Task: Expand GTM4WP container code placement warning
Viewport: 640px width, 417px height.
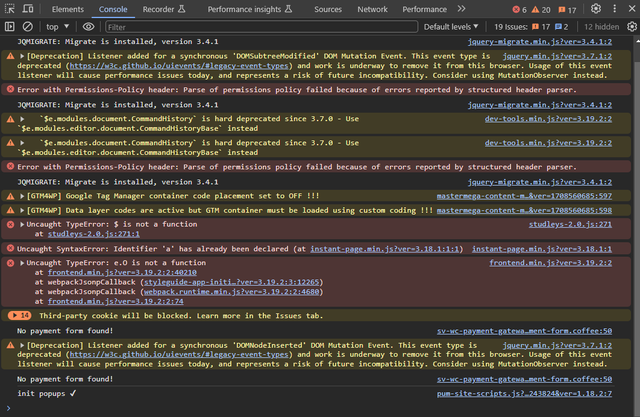Action: click(x=22, y=196)
